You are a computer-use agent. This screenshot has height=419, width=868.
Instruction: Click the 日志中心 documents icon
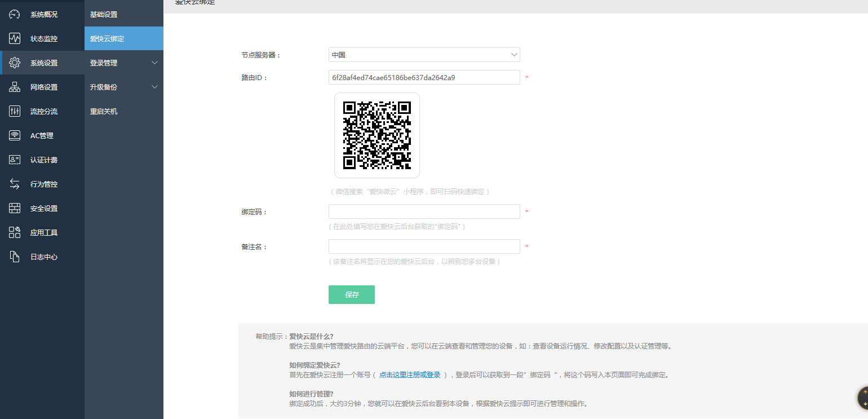click(x=15, y=257)
